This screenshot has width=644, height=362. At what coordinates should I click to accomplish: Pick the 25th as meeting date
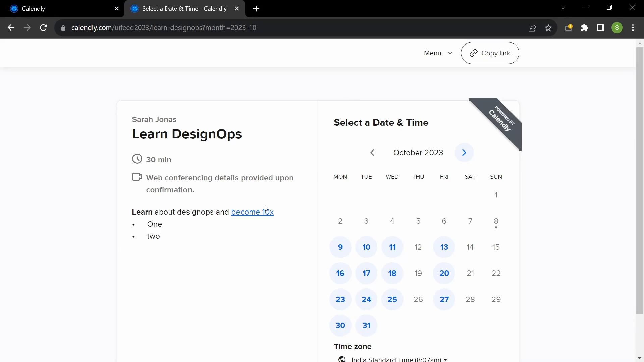click(x=392, y=299)
